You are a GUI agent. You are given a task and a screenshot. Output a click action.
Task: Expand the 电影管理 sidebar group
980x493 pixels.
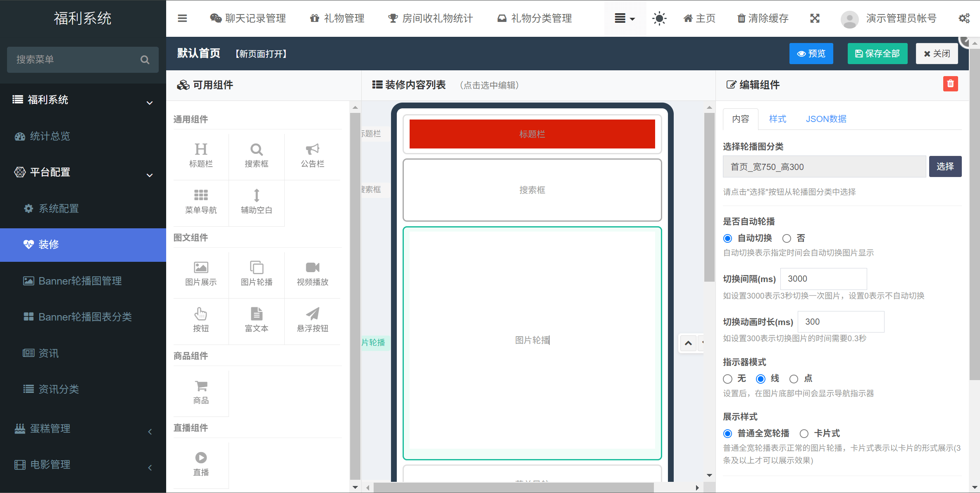click(83, 465)
